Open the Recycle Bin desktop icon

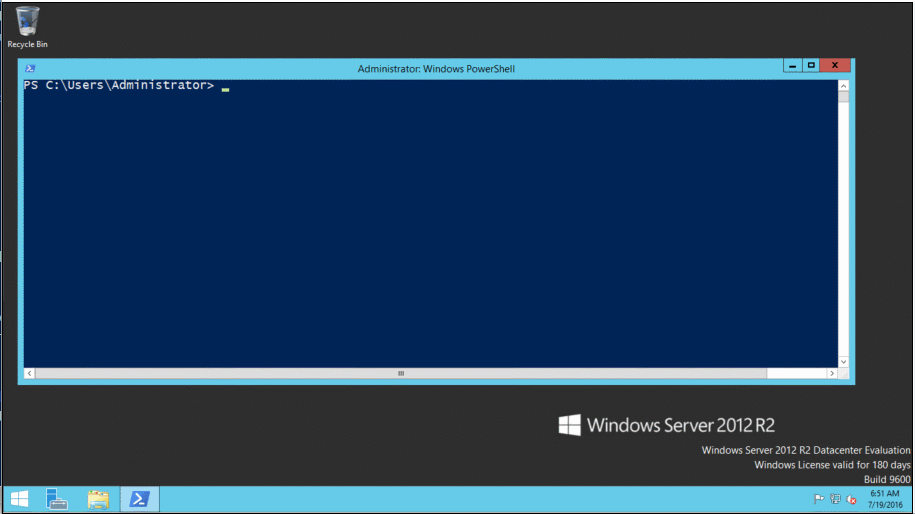27,27
